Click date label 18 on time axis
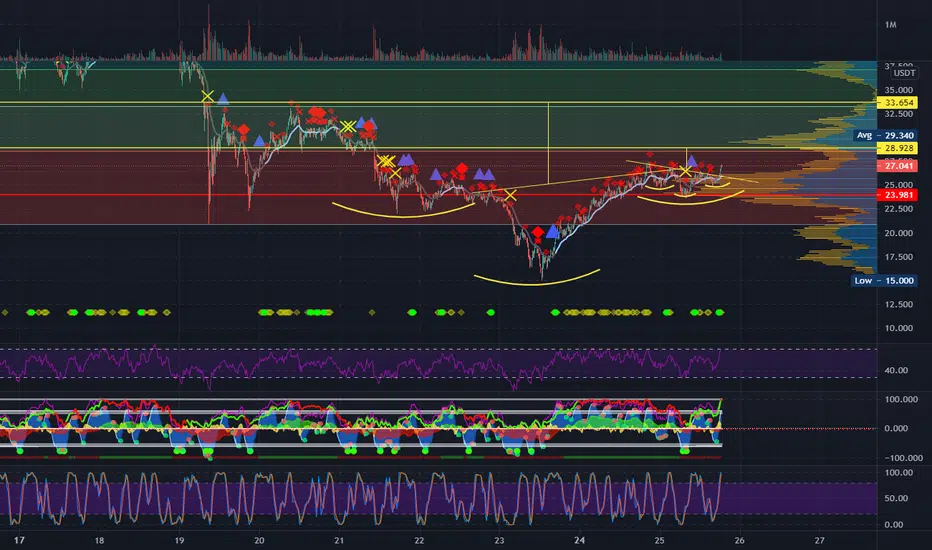This screenshot has height=550, width=932. (x=99, y=540)
